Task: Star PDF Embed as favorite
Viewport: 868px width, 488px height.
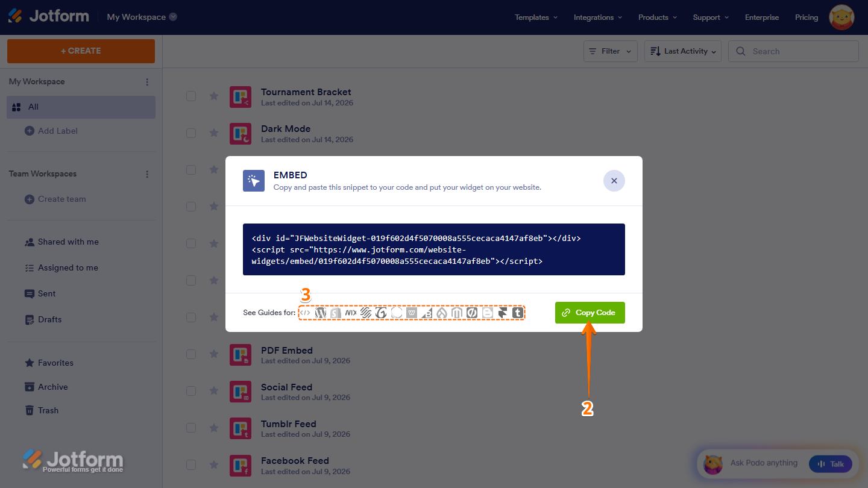Action: (213, 354)
